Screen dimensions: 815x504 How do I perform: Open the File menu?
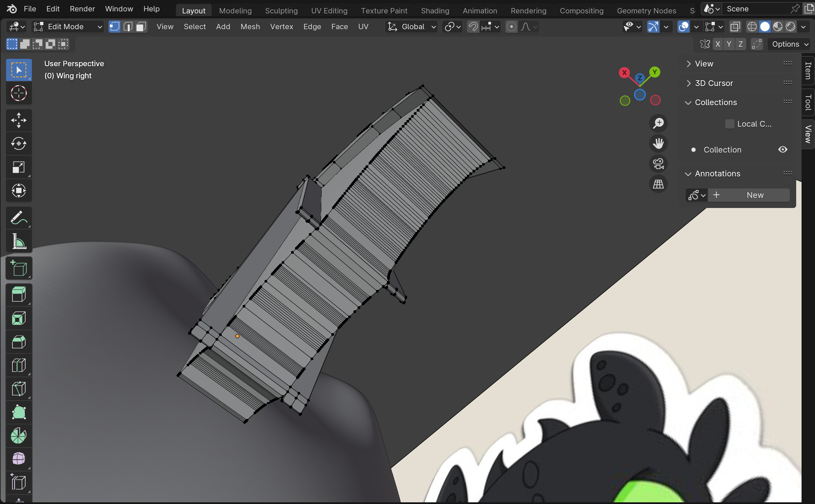[30, 9]
